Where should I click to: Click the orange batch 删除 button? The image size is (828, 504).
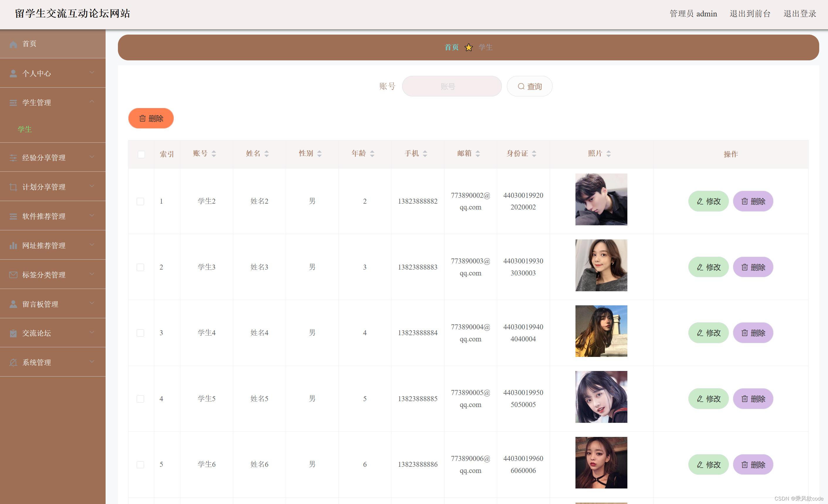[x=151, y=119]
